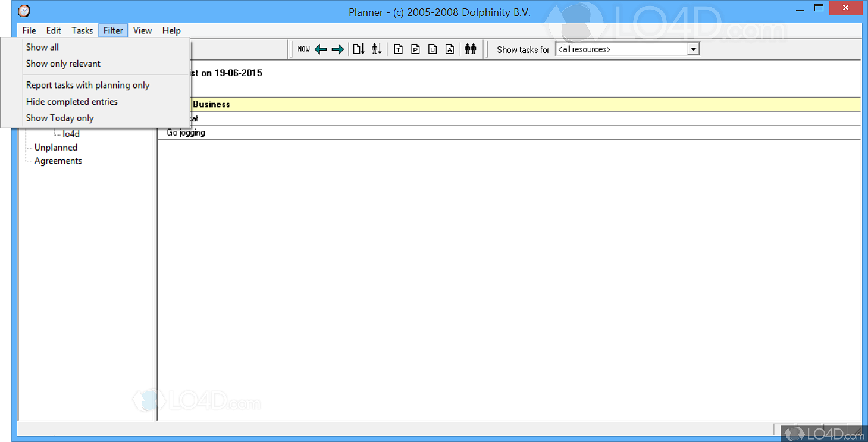Open the View menu
Screen dimensions: 868x442
[x=142, y=30]
